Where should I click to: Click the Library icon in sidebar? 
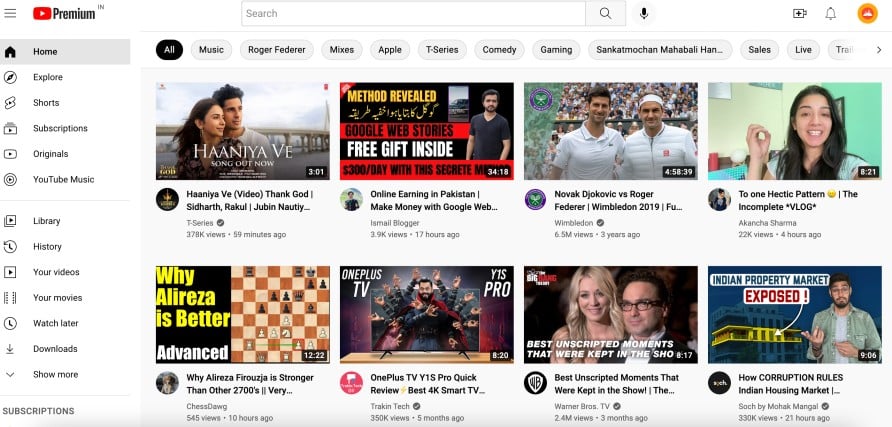(x=10, y=221)
